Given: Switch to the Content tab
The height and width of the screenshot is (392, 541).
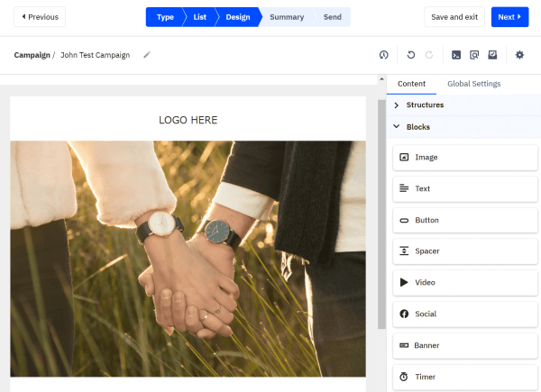Looking at the screenshot, I should pos(411,84).
